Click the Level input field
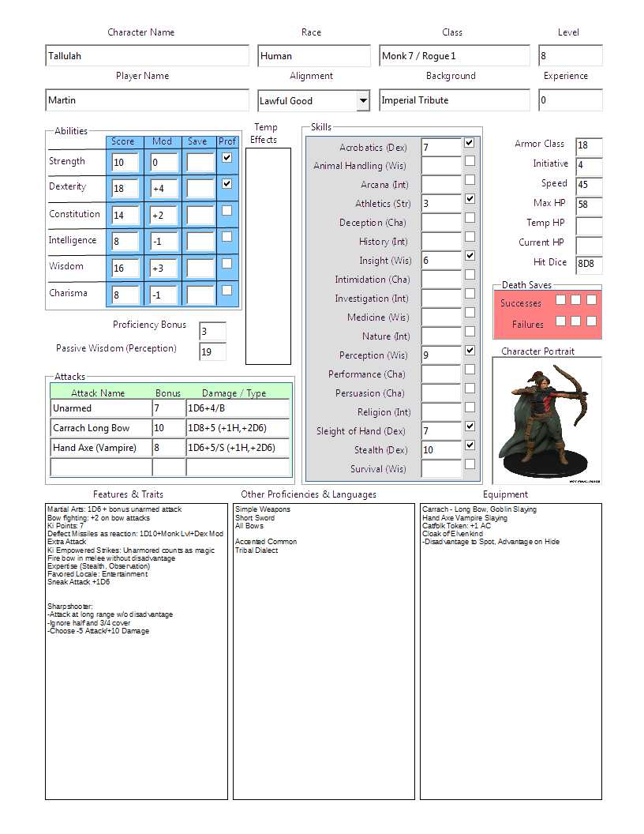 (571, 56)
